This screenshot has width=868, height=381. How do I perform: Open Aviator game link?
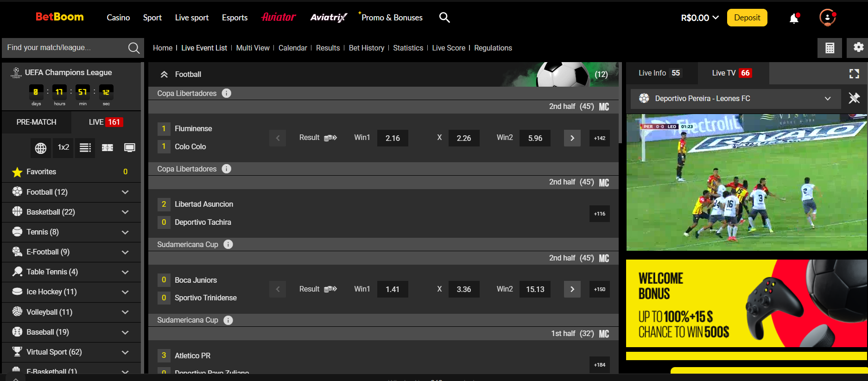tap(279, 17)
